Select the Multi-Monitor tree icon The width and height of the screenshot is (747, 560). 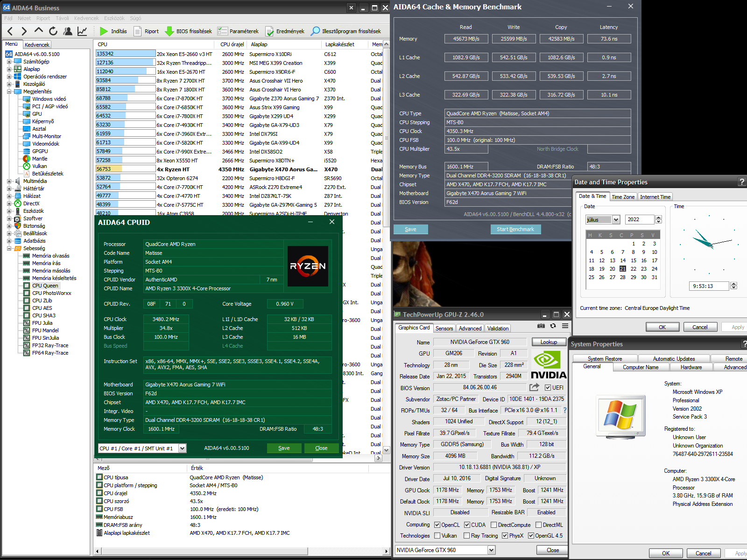27,136
